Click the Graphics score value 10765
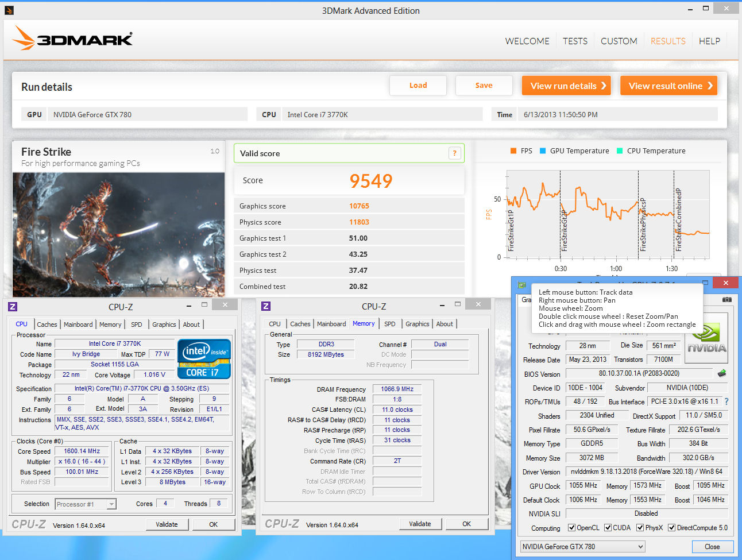The height and width of the screenshot is (560, 742). coord(359,206)
